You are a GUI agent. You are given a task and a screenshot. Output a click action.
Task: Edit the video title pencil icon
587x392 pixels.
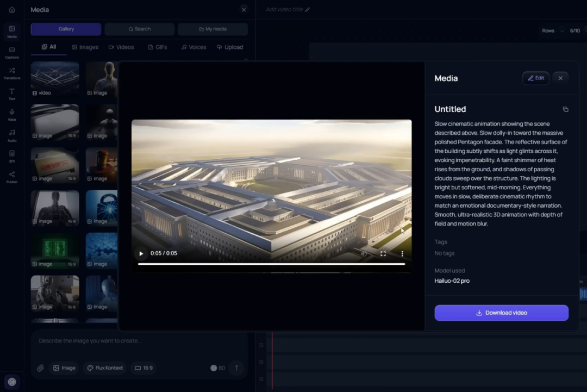[x=307, y=10]
